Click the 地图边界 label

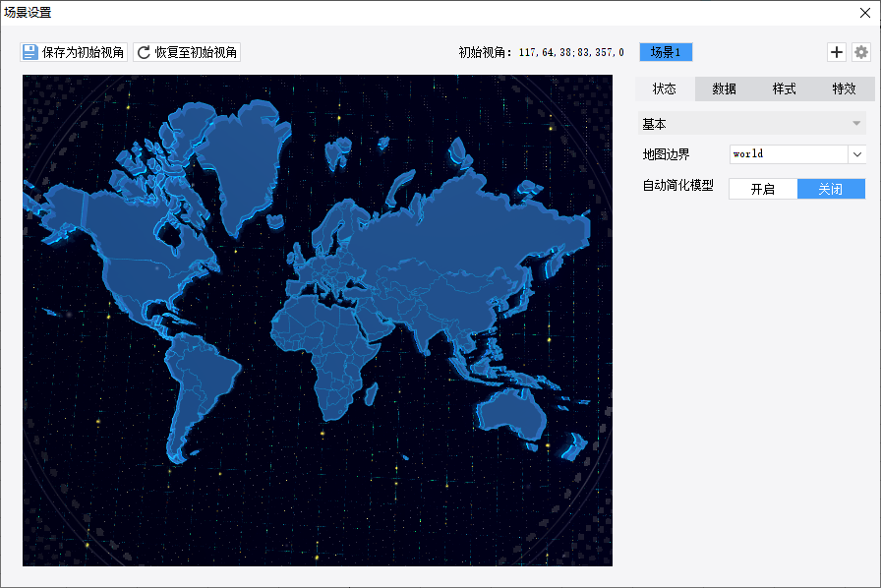[666, 154]
